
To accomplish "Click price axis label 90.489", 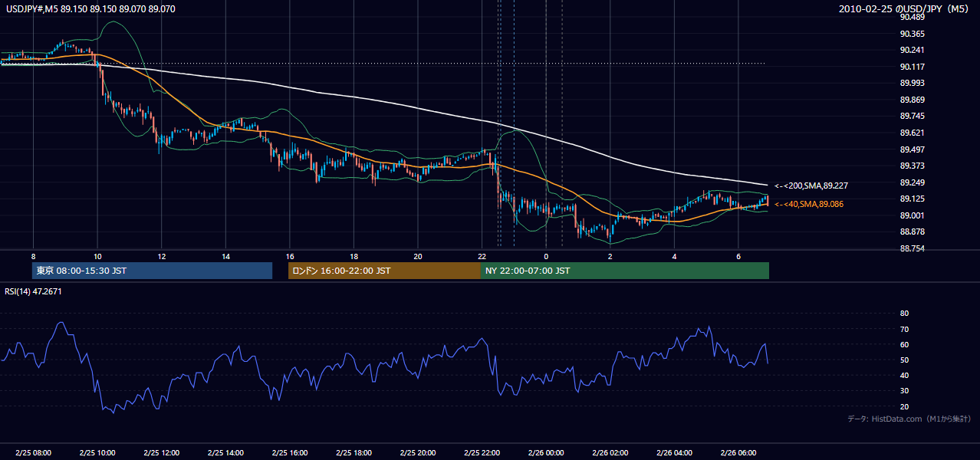I will (x=912, y=18).
